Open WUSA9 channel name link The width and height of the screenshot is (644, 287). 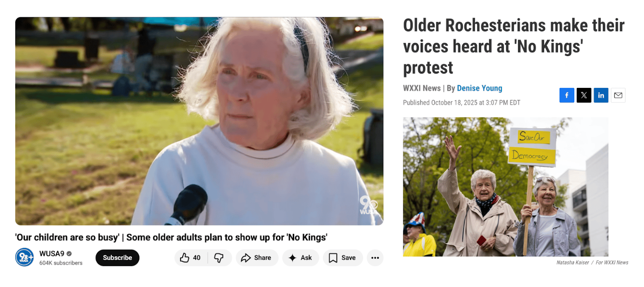tap(52, 254)
